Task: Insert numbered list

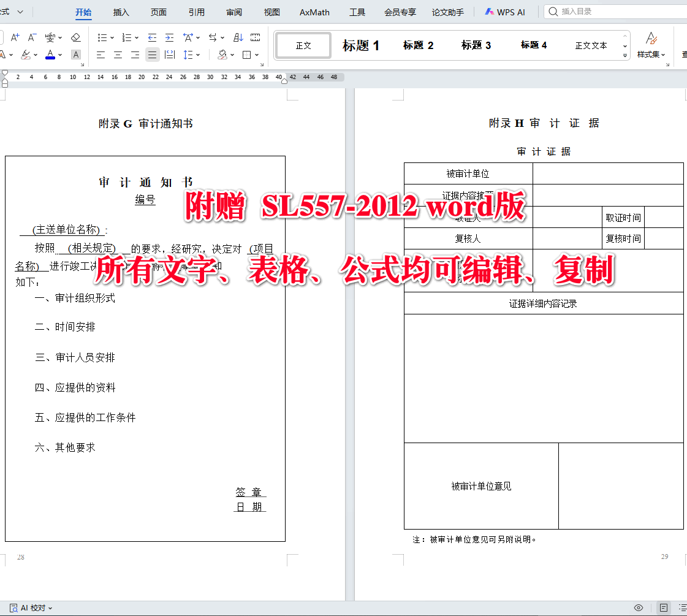Action: 127,37
